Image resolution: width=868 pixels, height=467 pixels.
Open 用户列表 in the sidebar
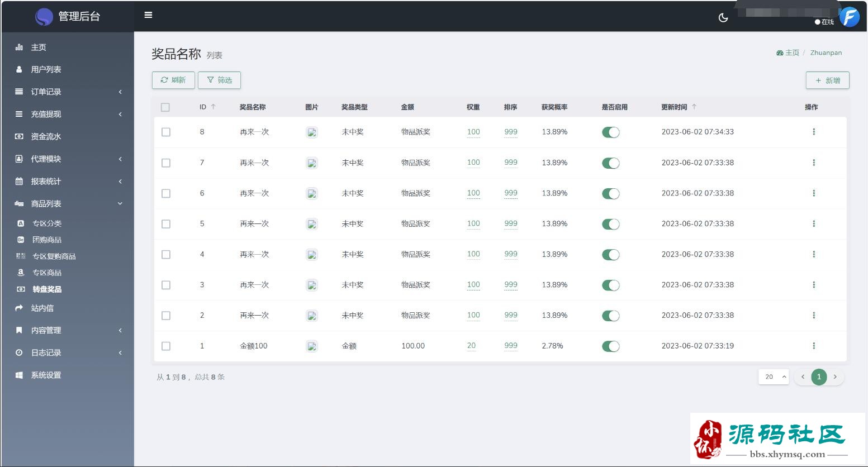pyautogui.click(x=68, y=69)
